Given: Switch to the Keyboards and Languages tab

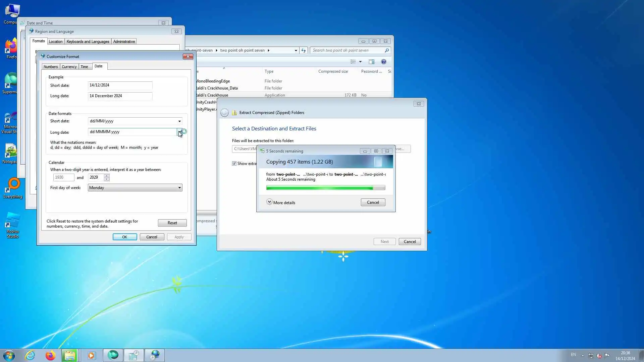Looking at the screenshot, I should [x=88, y=42].
